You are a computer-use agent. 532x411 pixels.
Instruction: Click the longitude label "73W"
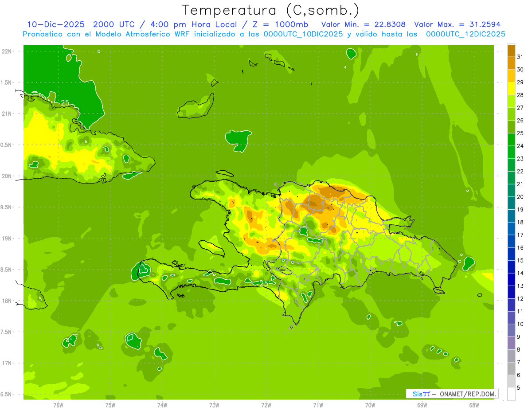(x=214, y=405)
